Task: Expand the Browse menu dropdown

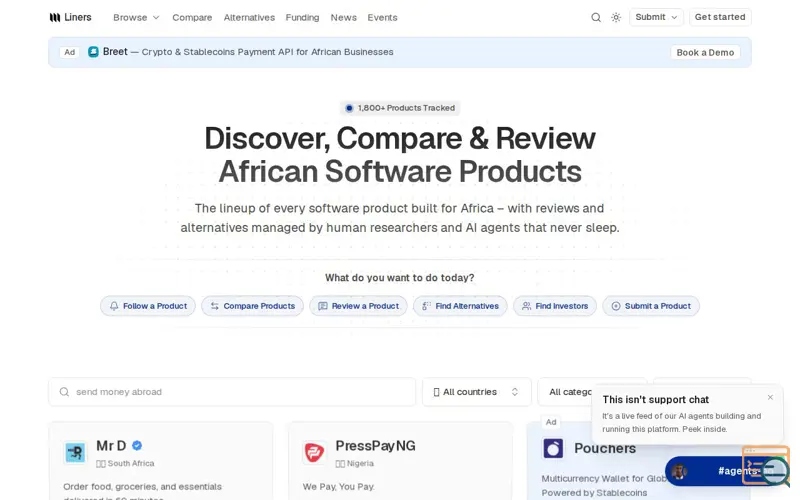Action: [x=136, y=17]
